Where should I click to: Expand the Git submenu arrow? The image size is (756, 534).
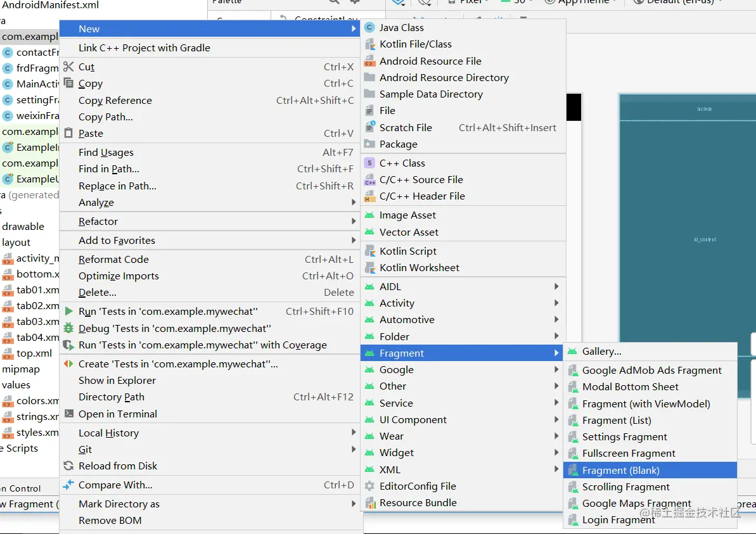354,449
